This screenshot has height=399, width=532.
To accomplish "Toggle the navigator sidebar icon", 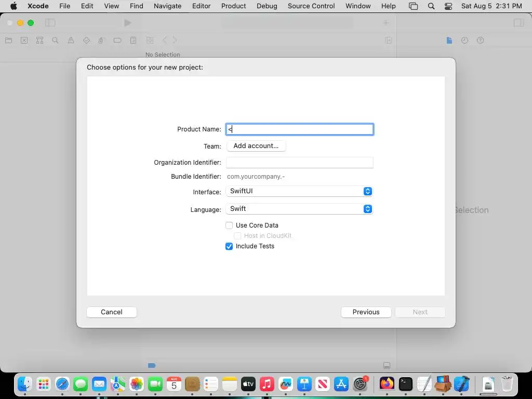I will coord(50,23).
